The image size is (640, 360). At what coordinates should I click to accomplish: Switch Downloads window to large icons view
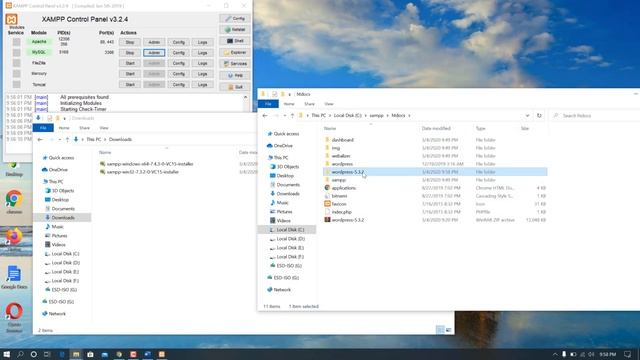coord(449,330)
